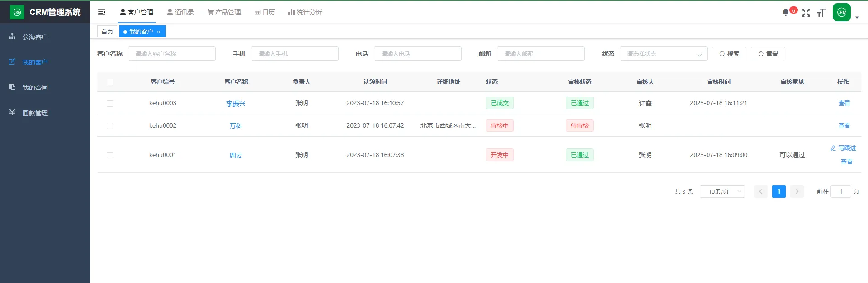
Task: Open the 状态 select dropdown
Action: coord(664,54)
